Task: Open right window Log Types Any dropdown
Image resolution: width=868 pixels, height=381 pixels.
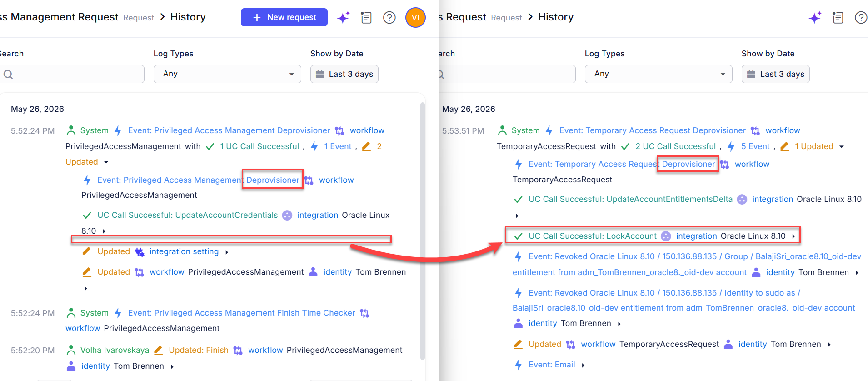Action: pos(658,74)
